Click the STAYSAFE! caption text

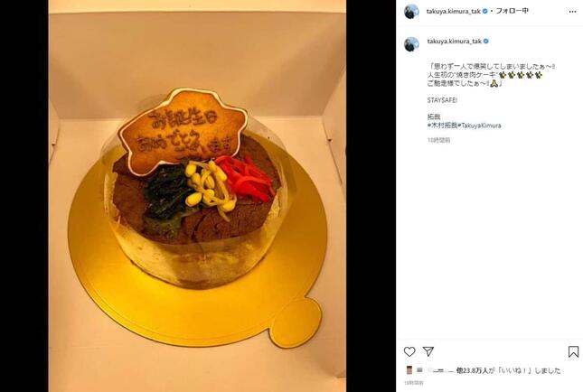[442, 100]
